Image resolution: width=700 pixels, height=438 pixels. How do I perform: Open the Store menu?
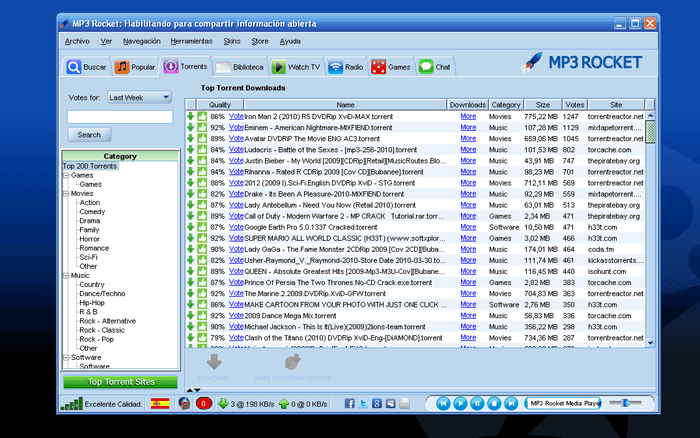(260, 41)
